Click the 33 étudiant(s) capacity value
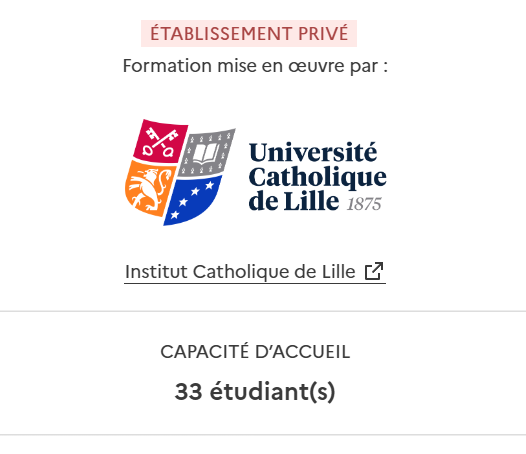Viewport: 526px width, 454px height. pyautogui.click(x=255, y=392)
